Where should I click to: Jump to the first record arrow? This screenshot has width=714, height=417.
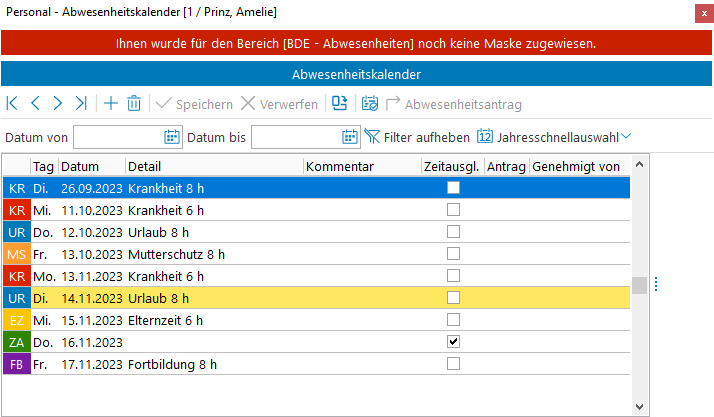12,104
